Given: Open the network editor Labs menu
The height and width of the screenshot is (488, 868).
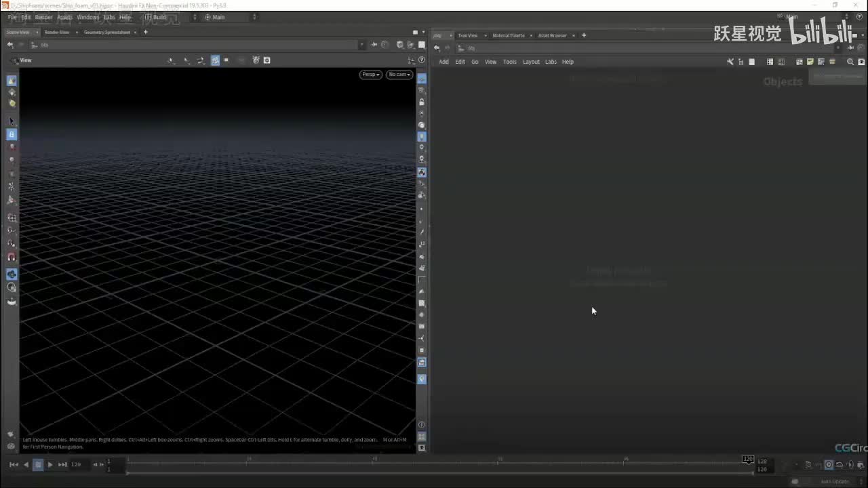Looking at the screenshot, I should click(551, 62).
